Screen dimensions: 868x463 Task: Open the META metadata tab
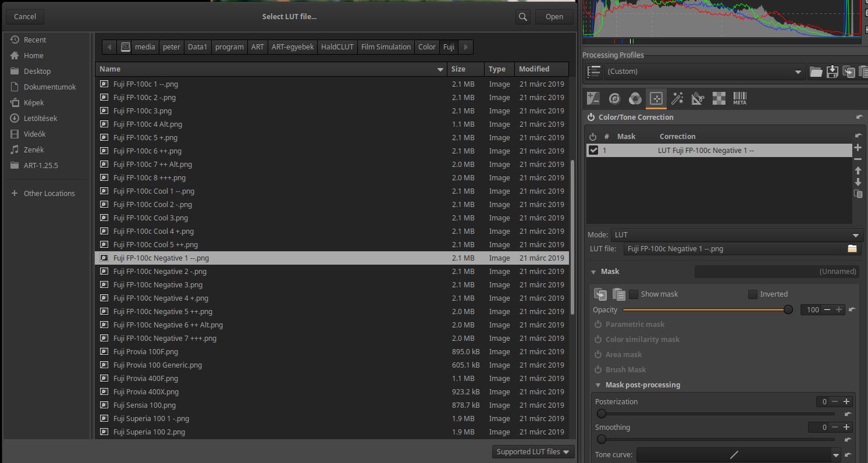click(739, 98)
